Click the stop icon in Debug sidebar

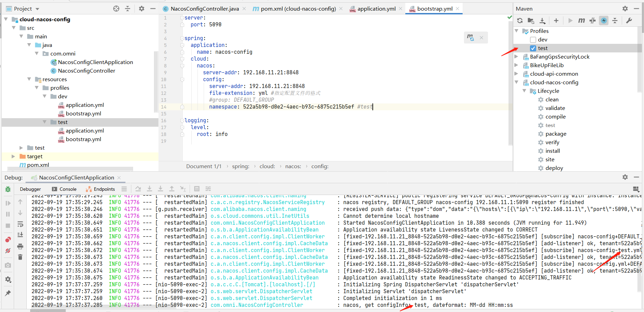click(x=8, y=226)
